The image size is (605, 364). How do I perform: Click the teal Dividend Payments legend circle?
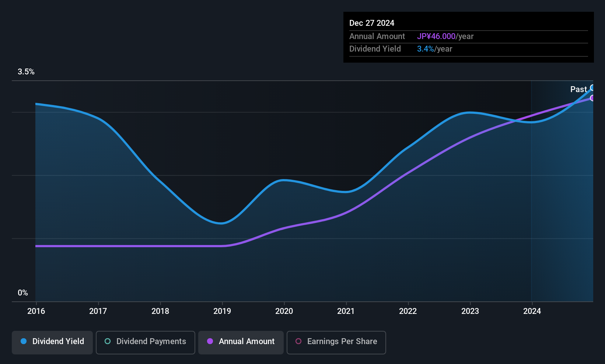pos(107,342)
